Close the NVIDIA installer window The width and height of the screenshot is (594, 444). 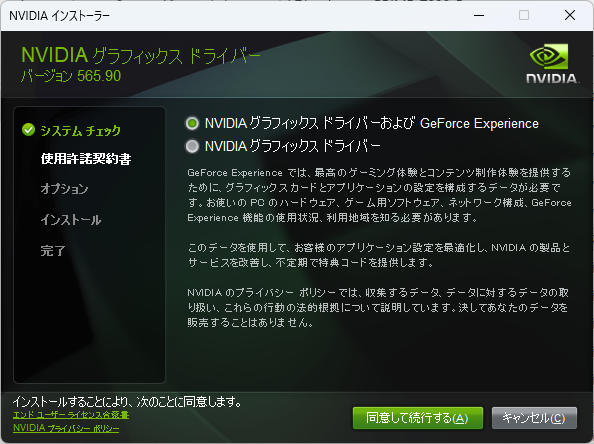coord(570,16)
